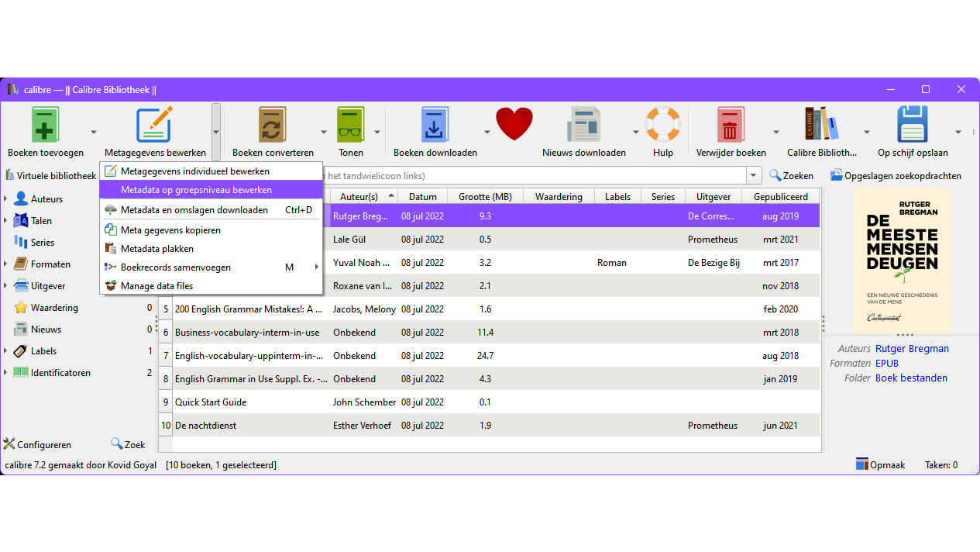Click the Boeken downloaden icon

(x=435, y=125)
